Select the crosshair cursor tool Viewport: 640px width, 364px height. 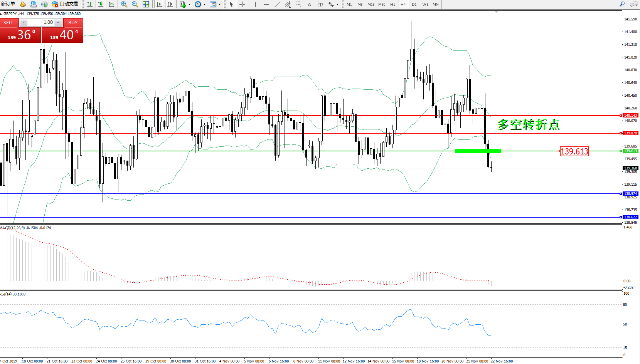(x=242, y=4)
